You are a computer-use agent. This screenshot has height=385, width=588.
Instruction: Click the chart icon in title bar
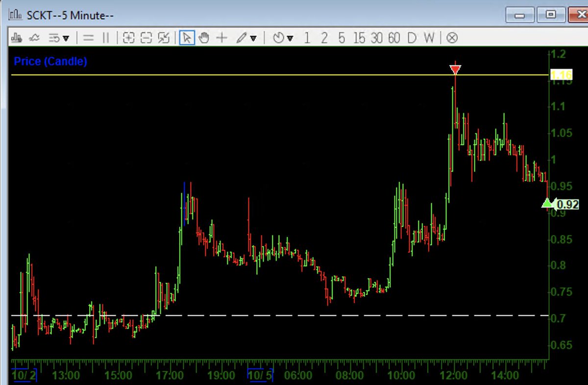tap(16, 15)
